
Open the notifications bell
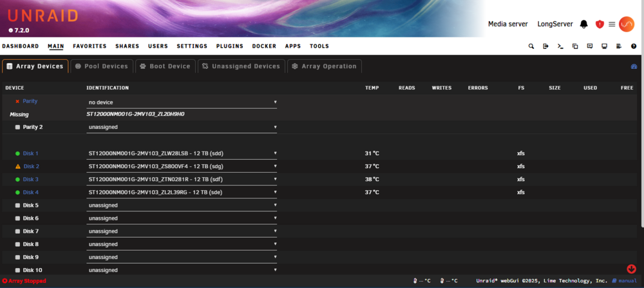pyautogui.click(x=583, y=24)
